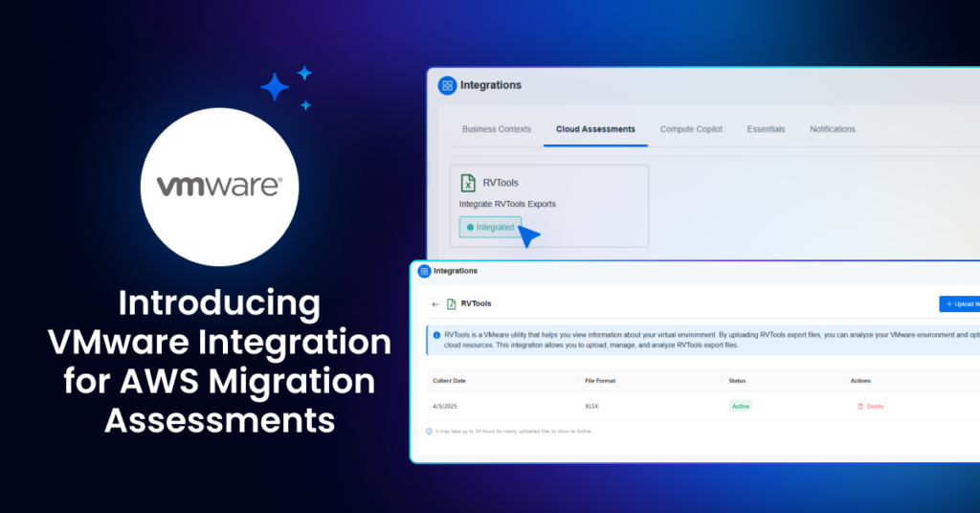Click the Integrated status button
This screenshot has height=513, width=980.
click(491, 228)
